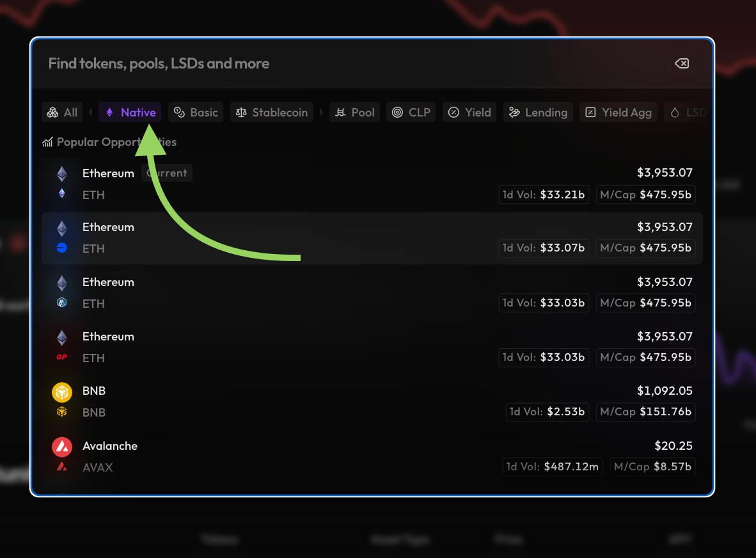This screenshot has height=558, width=756.
Task: Click the Basic tab coins icon
Action: pos(179,113)
